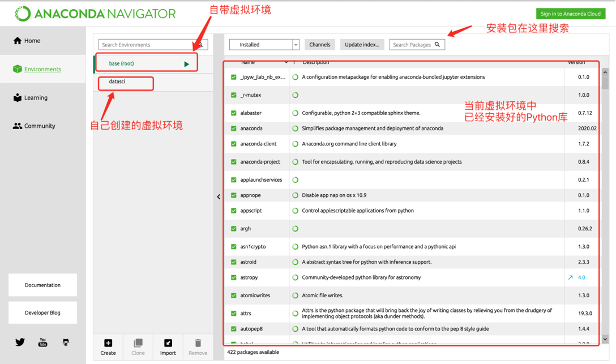Clone the selected environment
Image resolution: width=616 pixels, height=364 pixels.
pyautogui.click(x=138, y=347)
